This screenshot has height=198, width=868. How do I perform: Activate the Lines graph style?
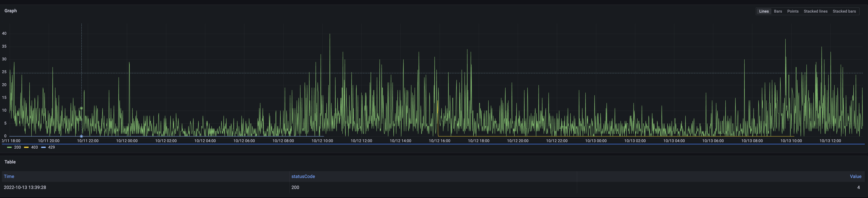tap(763, 11)
